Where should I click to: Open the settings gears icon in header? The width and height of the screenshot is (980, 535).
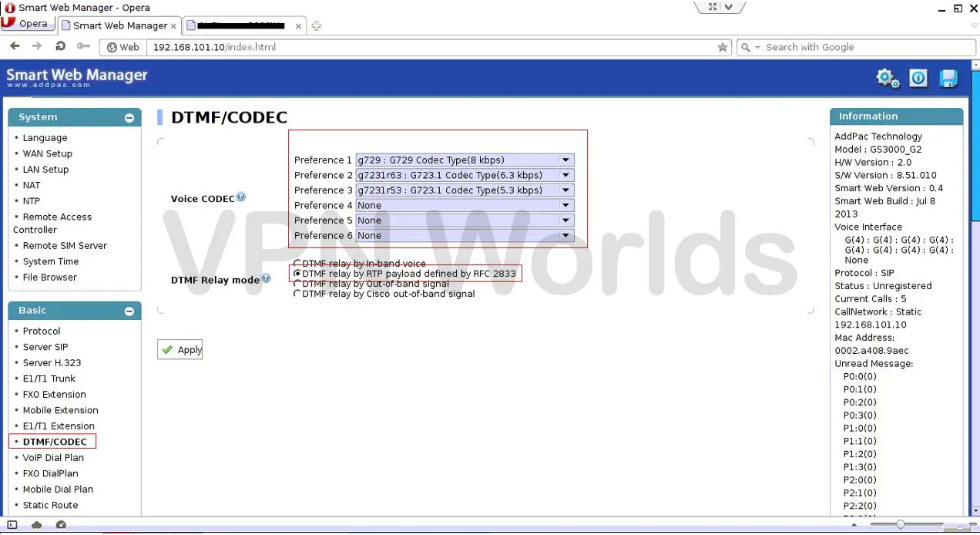[x=887, y=78]
